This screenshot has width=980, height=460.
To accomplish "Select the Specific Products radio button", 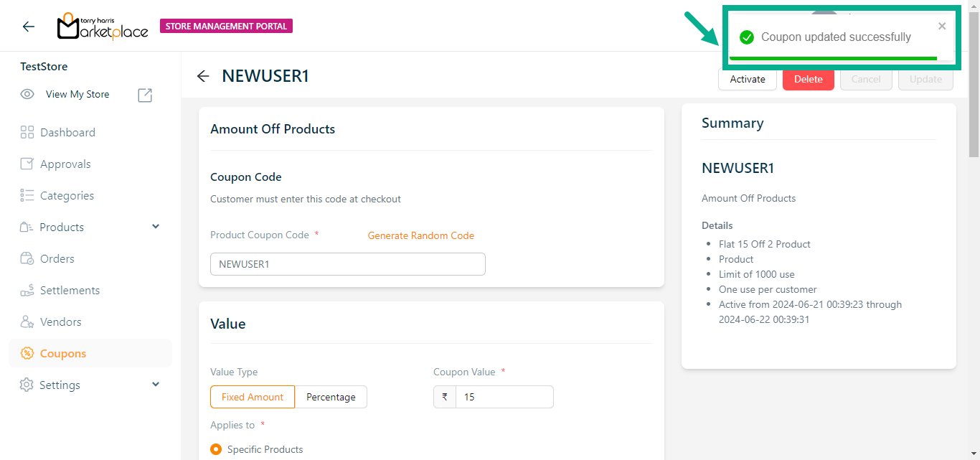I will (216, 449).
